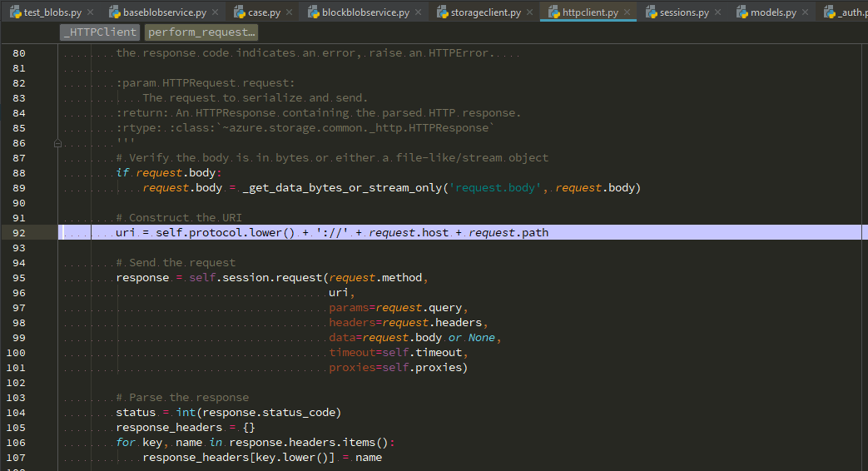This screenshot has width=868, height=471.
Task: Select the case.py editor tab
Action: click(x=264, y=12)
